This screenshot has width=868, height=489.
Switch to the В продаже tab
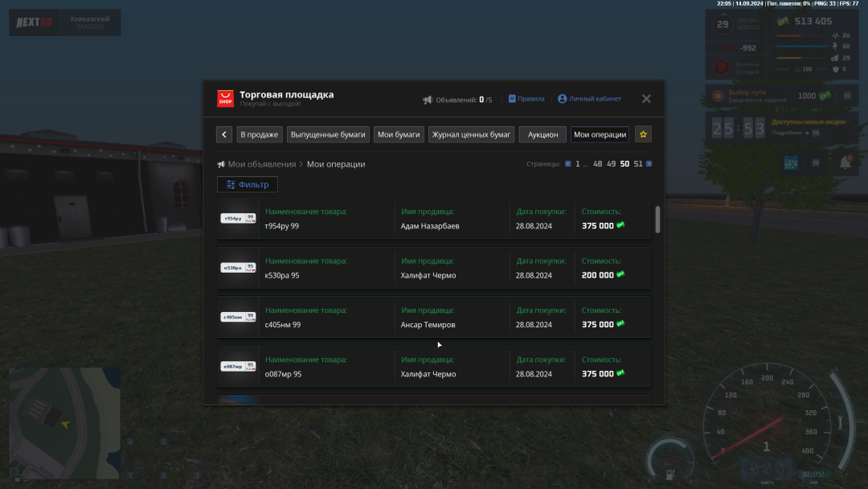(x=260, y=134)
